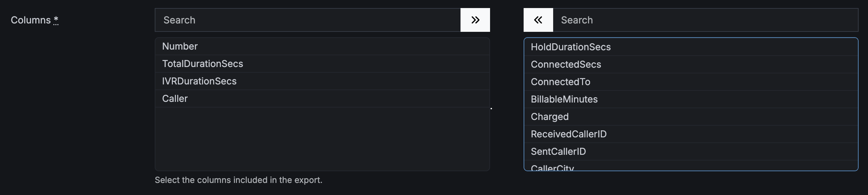Choose ReceivedCallerID in the right list
This screenshot has height=195, width=868.
tap(691, 134)
